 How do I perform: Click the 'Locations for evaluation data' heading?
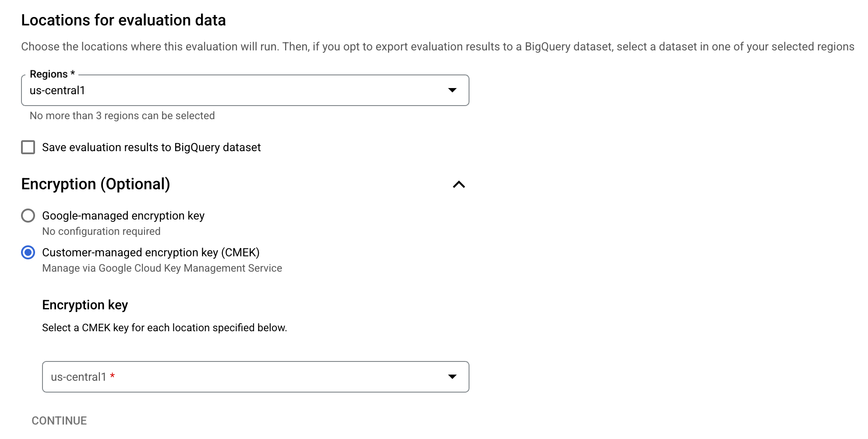[x=123, y=20]
